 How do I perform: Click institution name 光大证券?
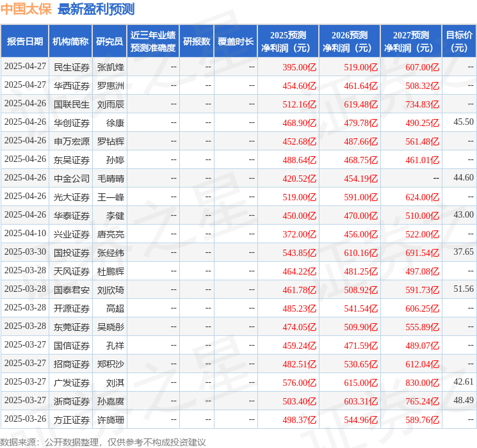coord(72,197)
